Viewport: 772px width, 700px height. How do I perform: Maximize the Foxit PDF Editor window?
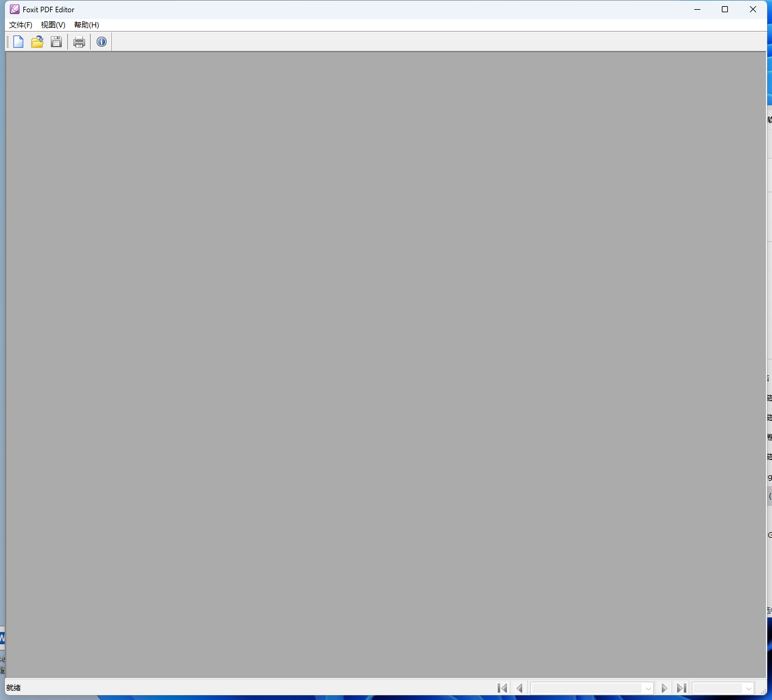pyautogui.click(x=725, y=9)
